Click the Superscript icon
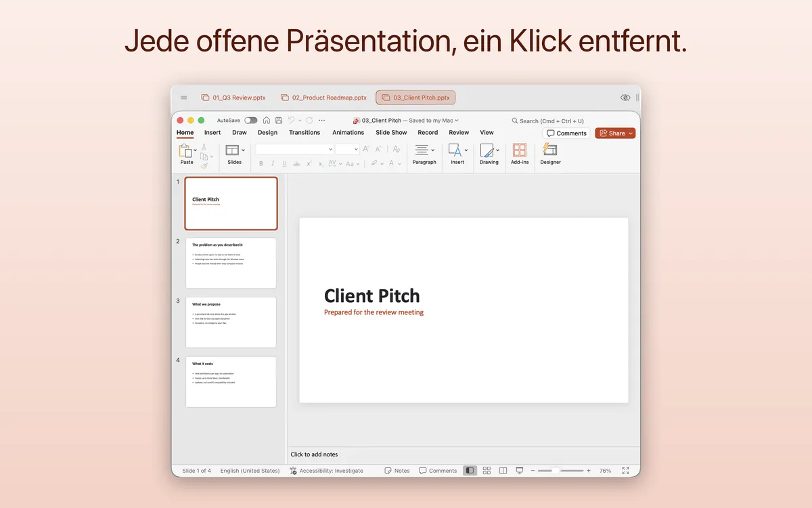This screenshot has height=508, width=812. (309, 163)
